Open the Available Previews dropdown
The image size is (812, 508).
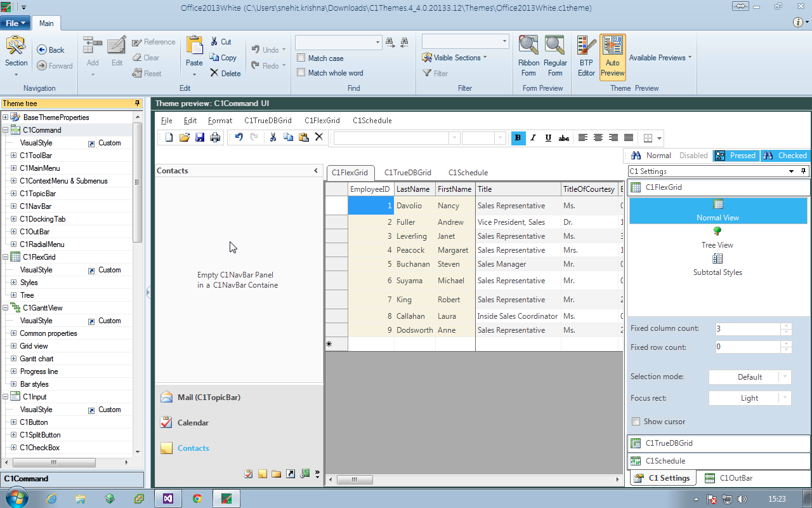[x=660, y=58]
